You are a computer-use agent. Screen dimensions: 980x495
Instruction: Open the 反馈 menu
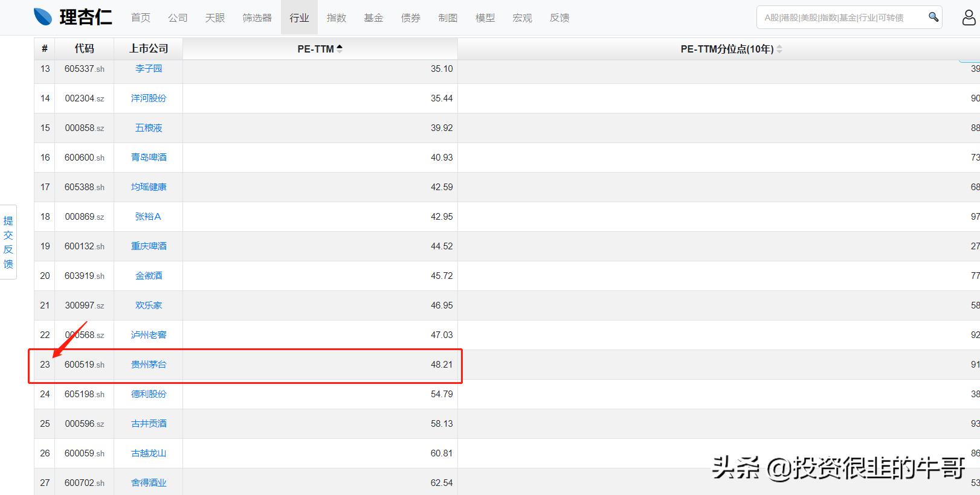click(x=559, y=18)
